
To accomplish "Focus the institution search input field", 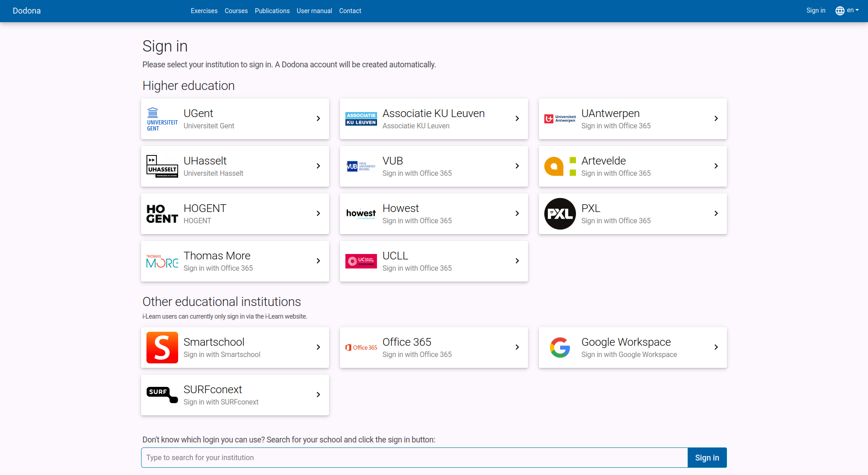I will click(415, 458).
